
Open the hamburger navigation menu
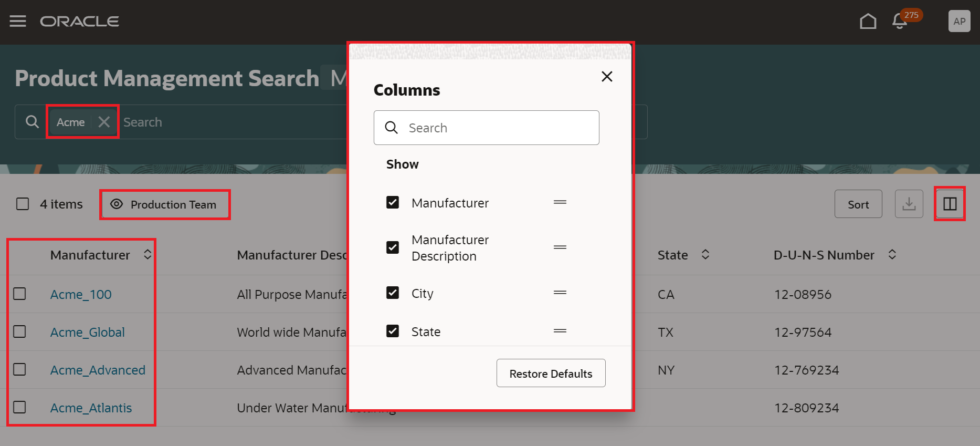point(18,21)
